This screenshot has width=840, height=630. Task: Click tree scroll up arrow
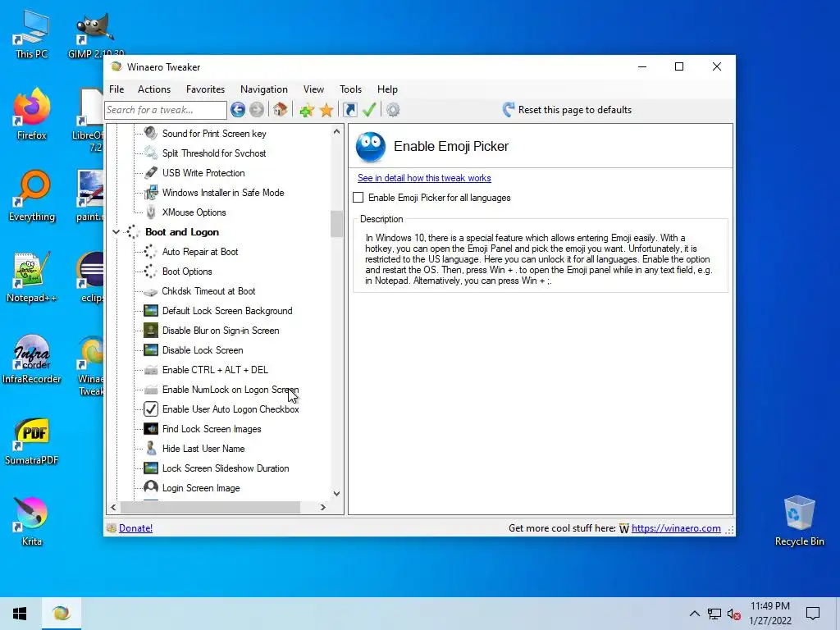pyautogui.click(x=336, y=131)
